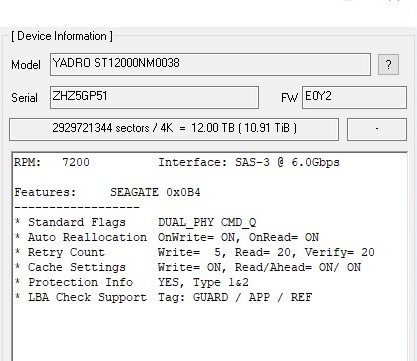
Task: Click the RPM 7200 value in details
Action: pyautogui.click(x=76, y=162)
